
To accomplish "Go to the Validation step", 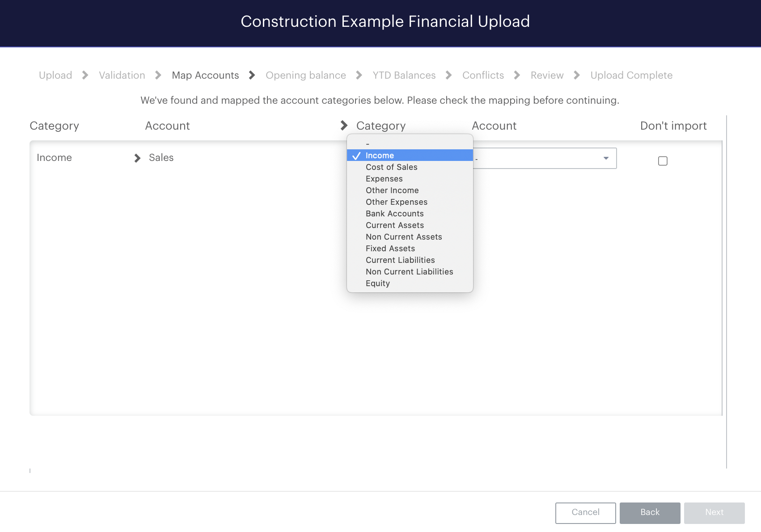I will click(x=122, y=75).
